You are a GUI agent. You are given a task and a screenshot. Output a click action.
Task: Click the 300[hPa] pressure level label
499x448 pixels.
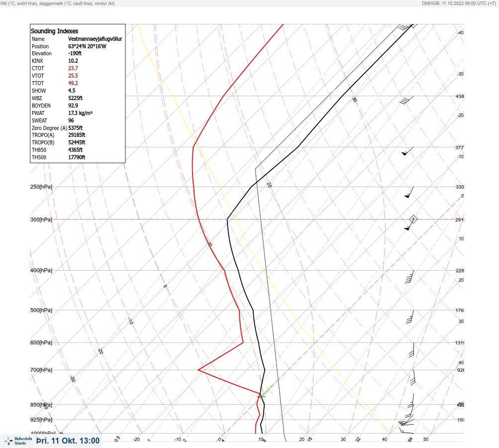coord(41,220)
